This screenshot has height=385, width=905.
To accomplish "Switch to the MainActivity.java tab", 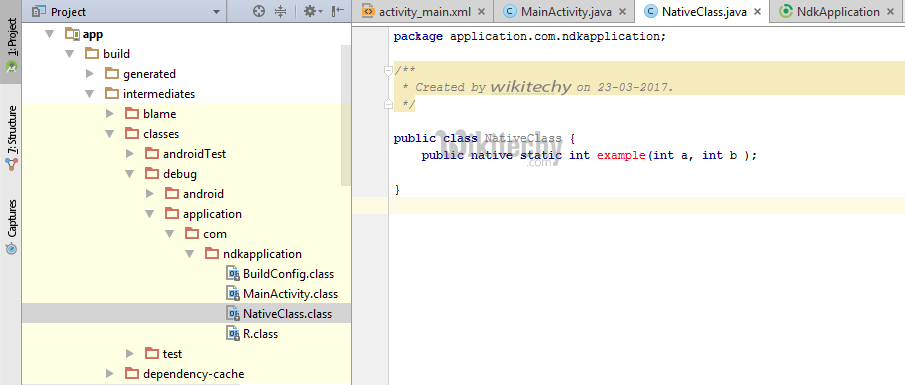I will (565, 12).
